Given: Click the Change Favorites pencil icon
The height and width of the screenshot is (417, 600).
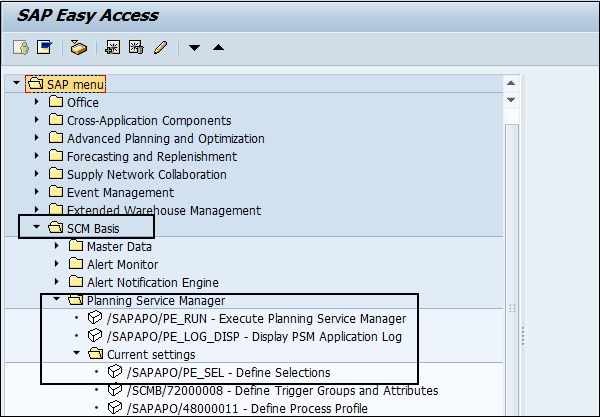Looking at the screenshot, I should (160, 47).
